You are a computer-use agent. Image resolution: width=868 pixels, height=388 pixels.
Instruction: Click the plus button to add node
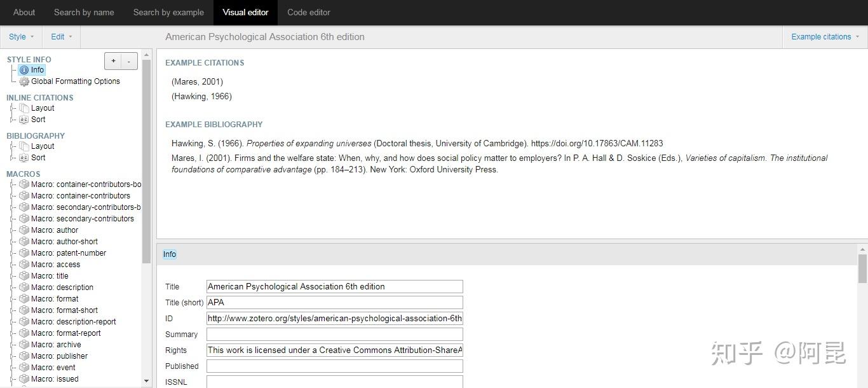click(x=113, y=61)
